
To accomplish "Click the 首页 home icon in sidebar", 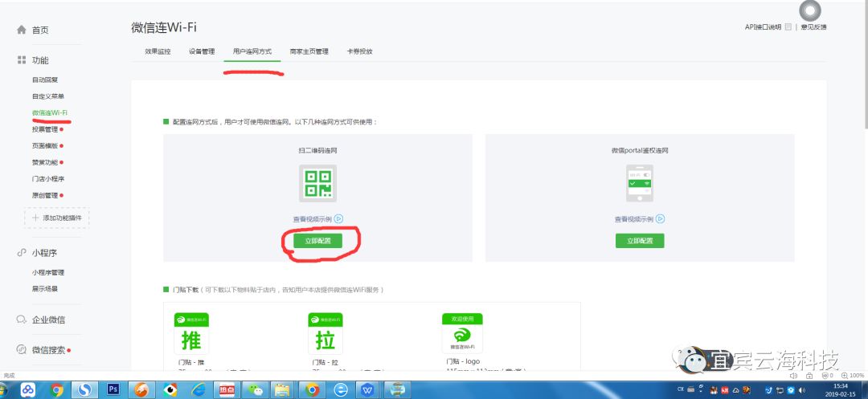I will (22, 30).
